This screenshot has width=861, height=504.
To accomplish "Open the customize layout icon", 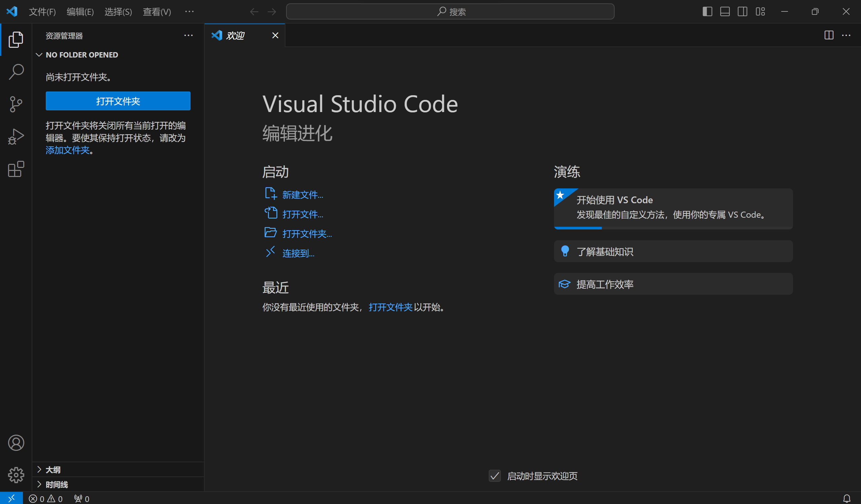I will point(760,12).
